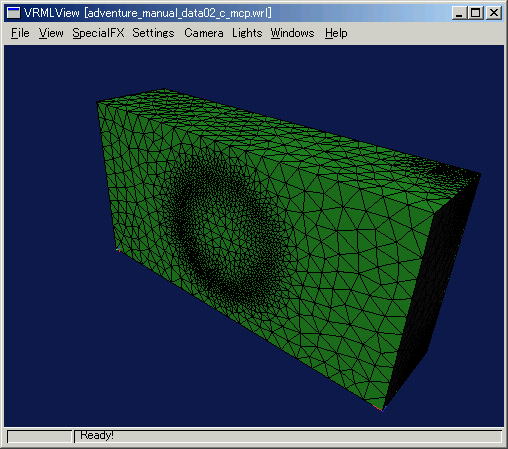
Task: Click the empty left status bar pane
Action: [x=40, y=436]
